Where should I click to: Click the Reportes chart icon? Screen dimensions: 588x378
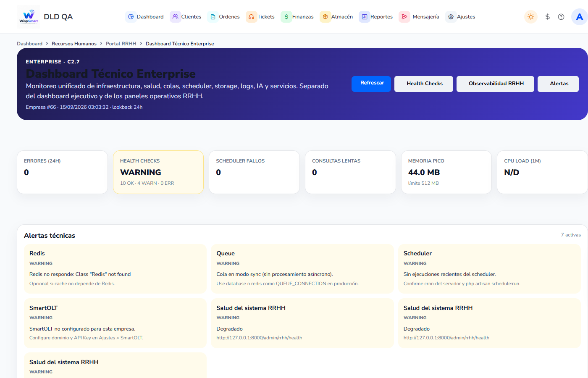pos(365,17)
